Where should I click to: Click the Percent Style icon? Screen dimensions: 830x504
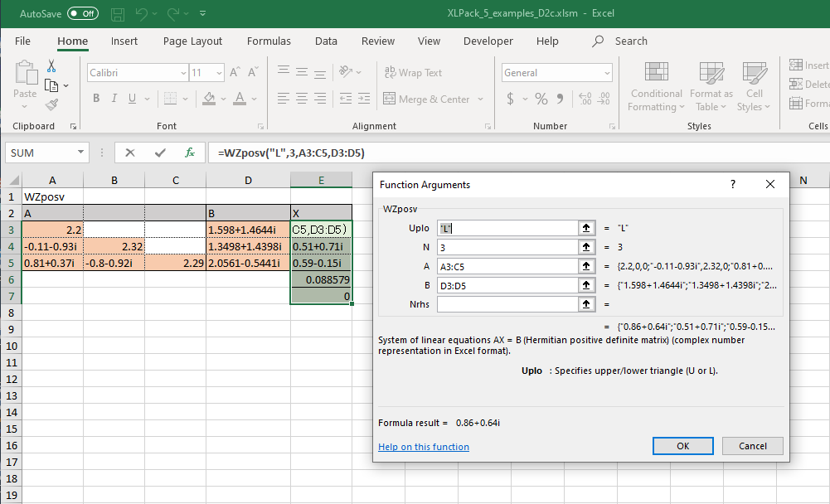[x=541, y=99]
